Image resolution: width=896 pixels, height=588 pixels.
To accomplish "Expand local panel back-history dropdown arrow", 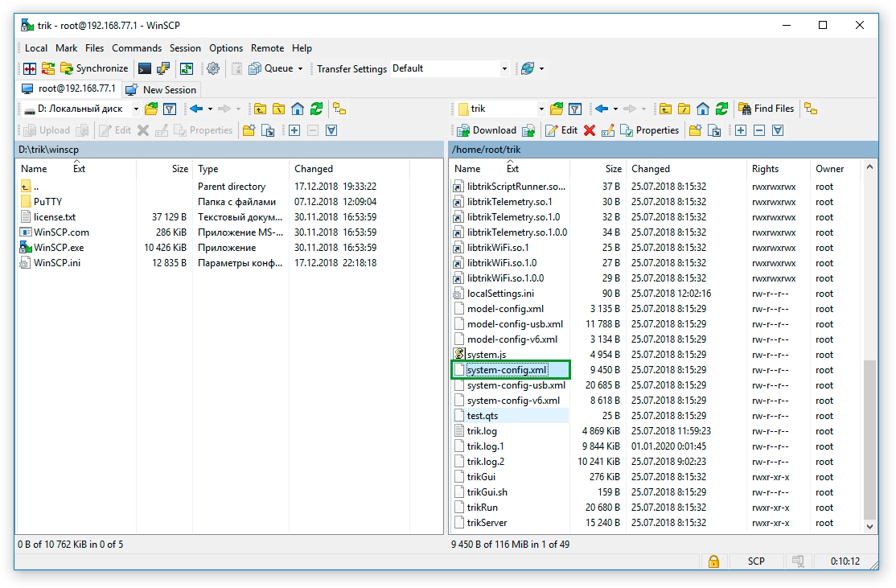I will (210, 109).
